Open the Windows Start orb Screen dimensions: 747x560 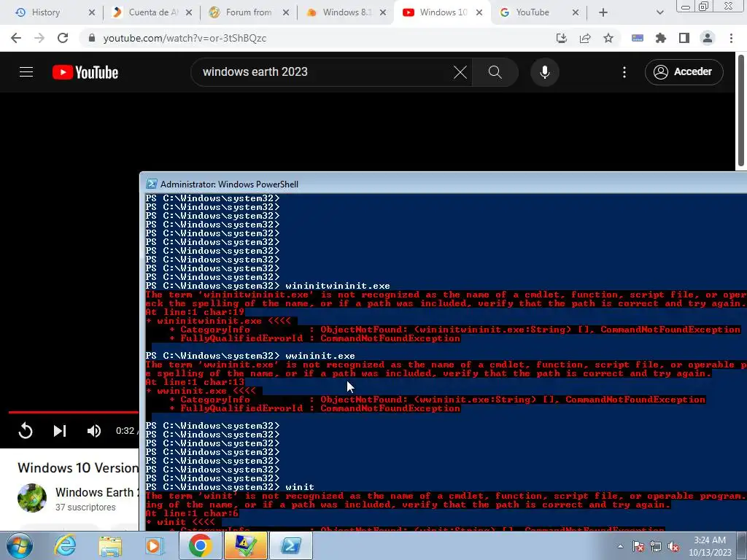click(x=18, y=545)
